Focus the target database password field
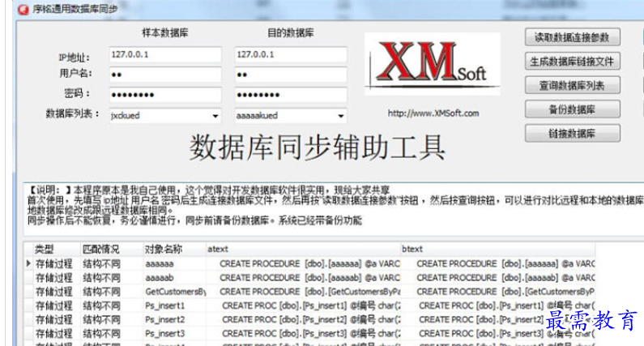The width and height of the screenshot is (644, 346). tap(291, 95)
